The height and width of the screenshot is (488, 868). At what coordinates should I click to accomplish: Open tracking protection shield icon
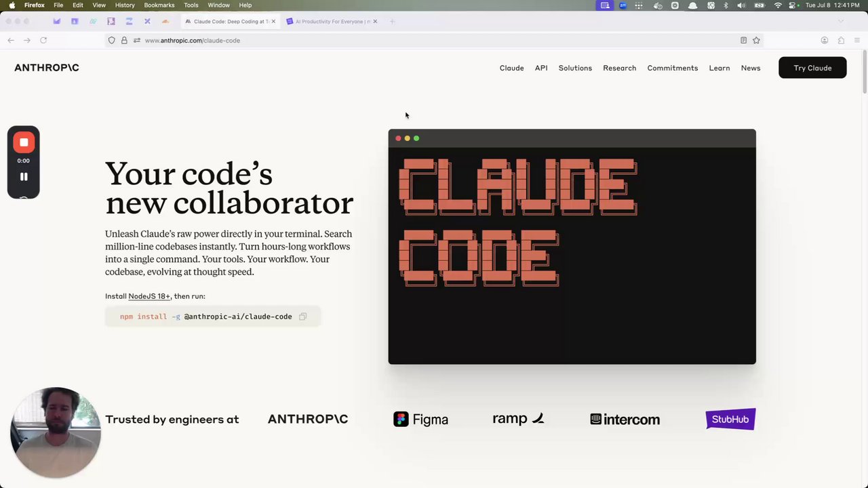[112, 40]
